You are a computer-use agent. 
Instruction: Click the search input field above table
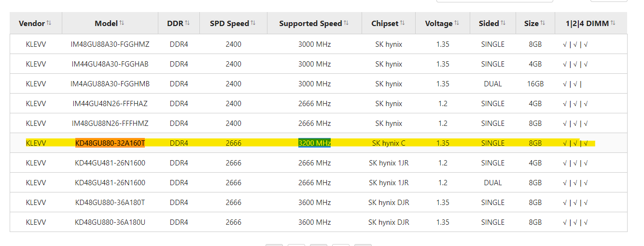click(x=494, y=1)
